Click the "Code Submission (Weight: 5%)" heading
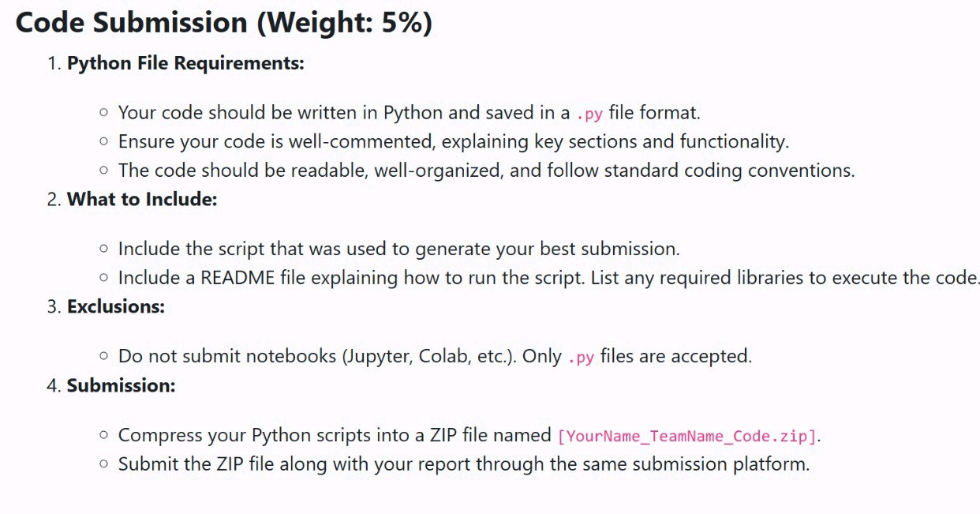This screenshot has height=514, width=980. [223, 23]
